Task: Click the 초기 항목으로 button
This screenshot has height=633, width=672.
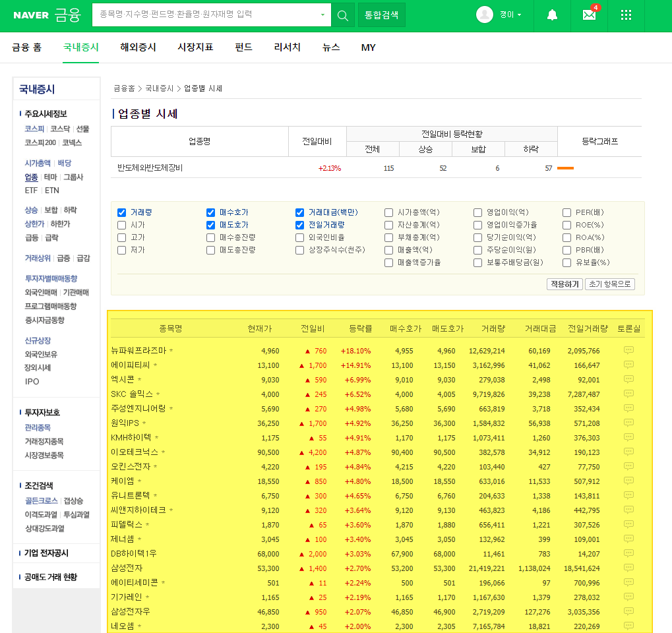Action: (610, 284)
